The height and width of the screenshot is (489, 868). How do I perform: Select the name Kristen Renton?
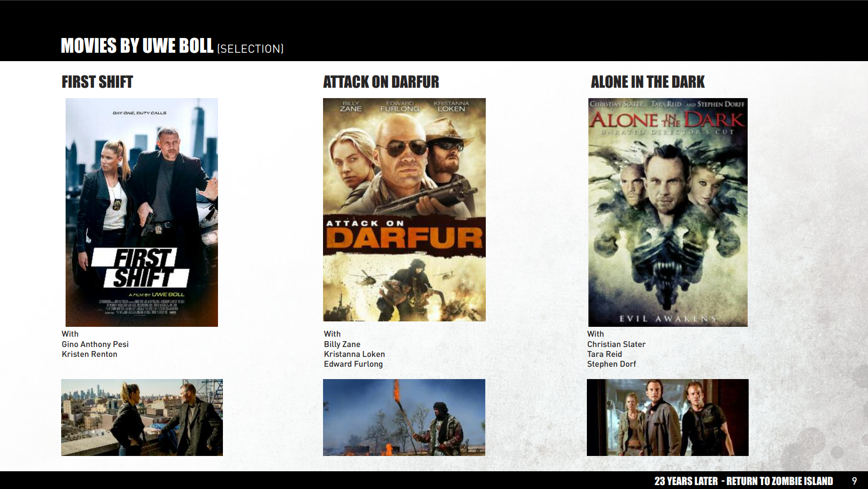click(89, 354)
